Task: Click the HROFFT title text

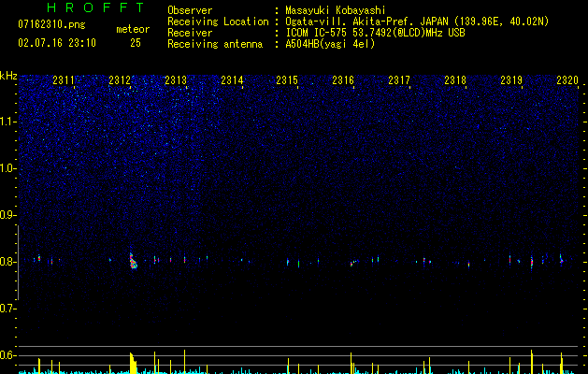Action: 95,7
